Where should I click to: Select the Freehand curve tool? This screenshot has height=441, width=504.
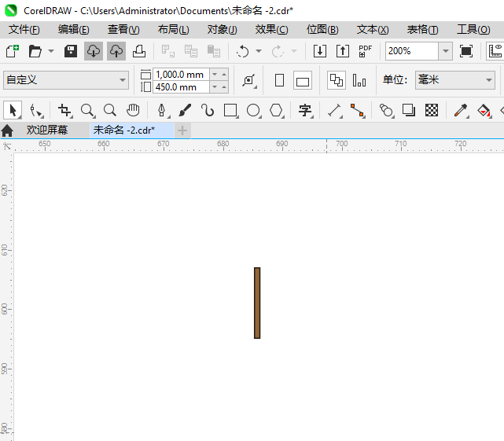208,111
